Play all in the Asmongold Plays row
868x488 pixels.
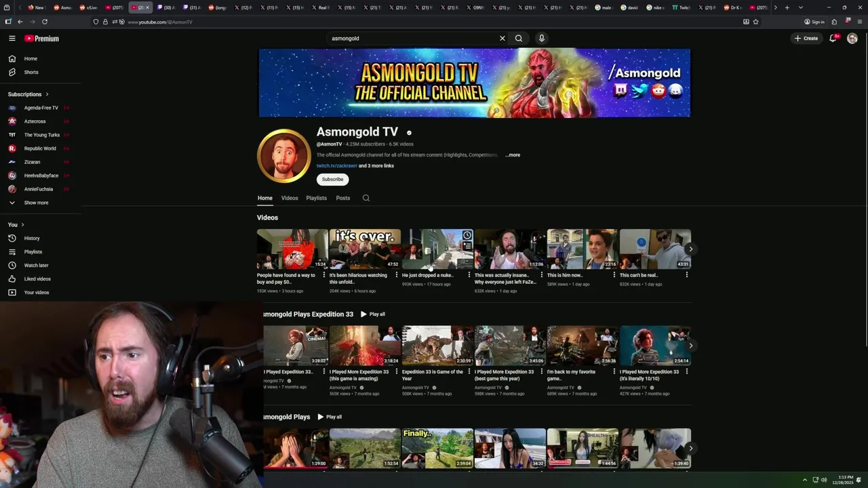click(330, 417)
